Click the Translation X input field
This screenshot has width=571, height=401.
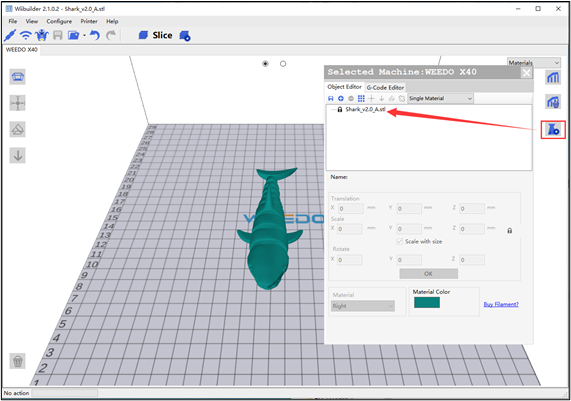tap(351, 209)
